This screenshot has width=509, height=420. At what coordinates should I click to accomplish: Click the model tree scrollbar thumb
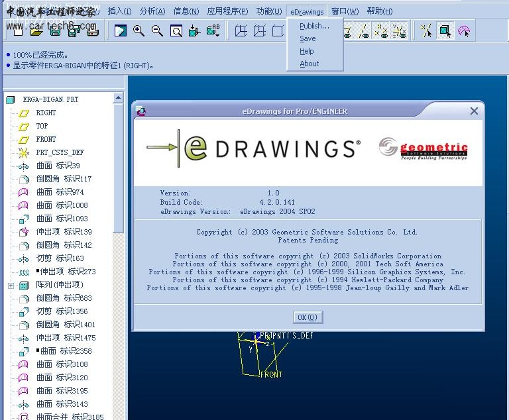click(118, 168)
